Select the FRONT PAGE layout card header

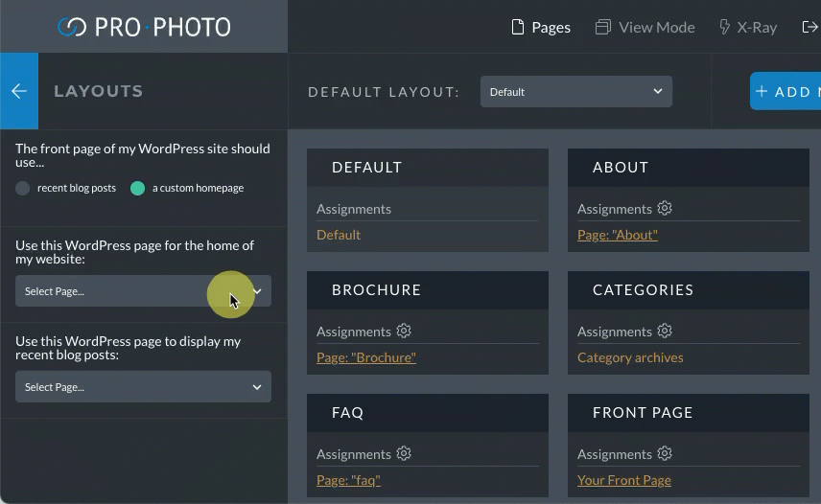pos(689,413)
